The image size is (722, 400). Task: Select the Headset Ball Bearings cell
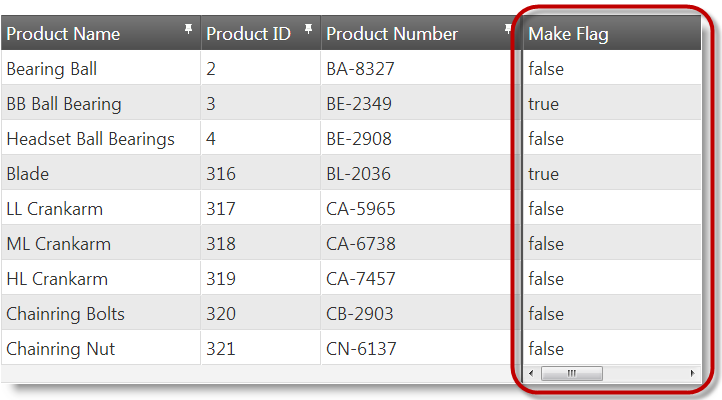(x=90, y=139)
